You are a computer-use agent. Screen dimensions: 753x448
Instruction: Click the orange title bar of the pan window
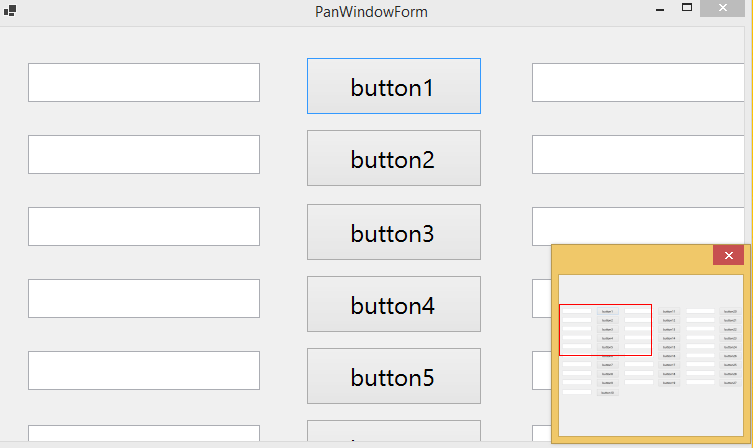point(630,256)
